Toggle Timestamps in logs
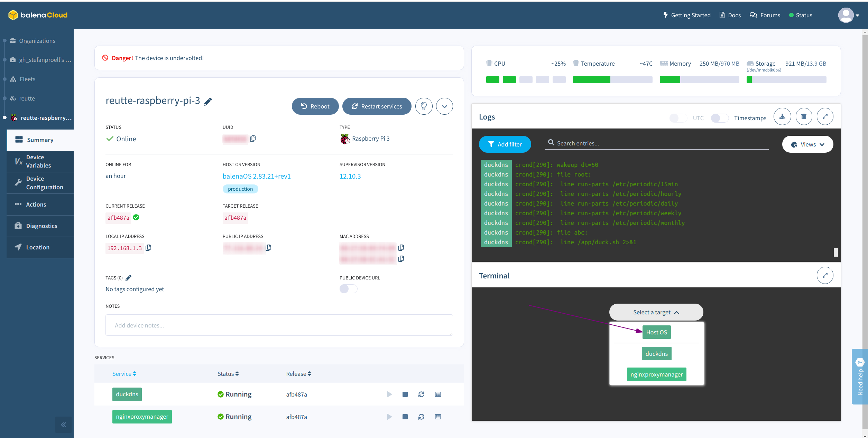The width and height of the screenshot is (868, 438). coord(720,118)
